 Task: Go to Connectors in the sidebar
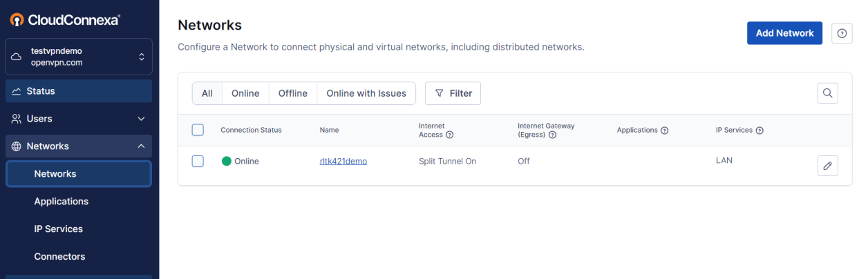(x=59, y=256)
